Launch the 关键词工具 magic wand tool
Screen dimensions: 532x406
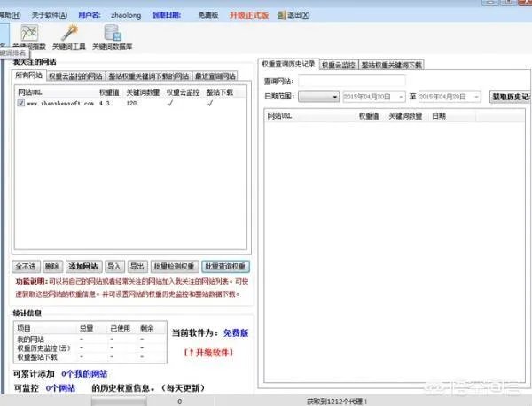[x=69, y=37]
